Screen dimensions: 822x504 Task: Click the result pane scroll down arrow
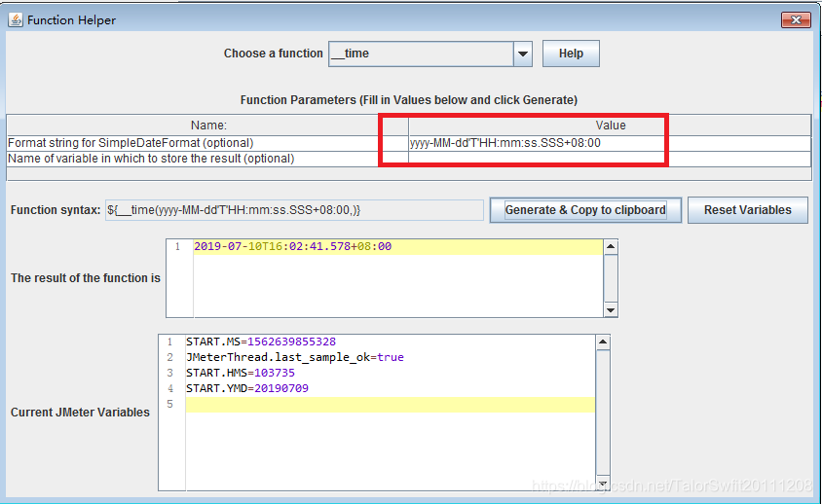(x=611, y=310)
